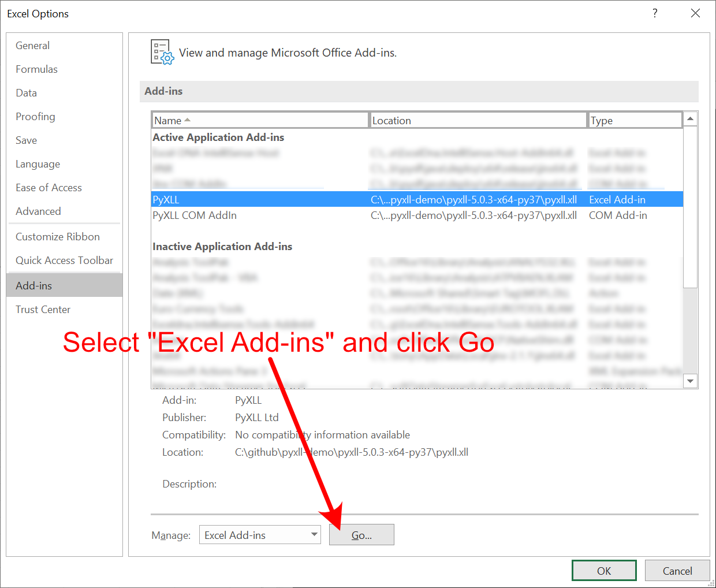Click the compatibility information text

click(322, 435)
